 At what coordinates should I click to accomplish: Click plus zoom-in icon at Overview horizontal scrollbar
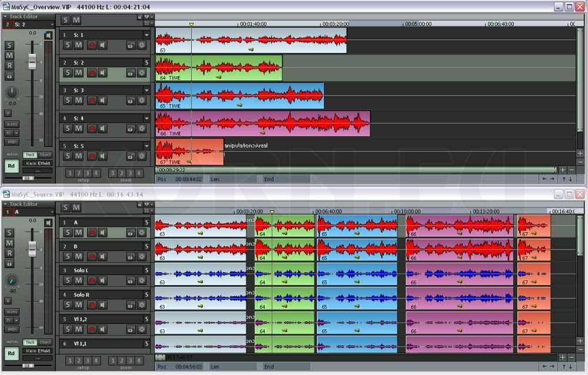(563, 170)
